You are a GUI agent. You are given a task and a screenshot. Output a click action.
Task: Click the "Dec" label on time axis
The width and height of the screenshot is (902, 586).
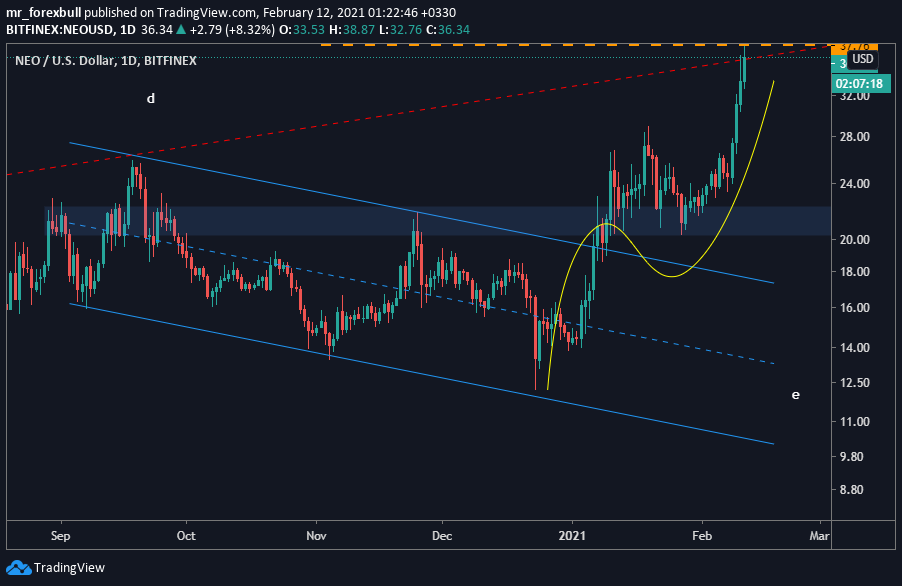[442, 536]
